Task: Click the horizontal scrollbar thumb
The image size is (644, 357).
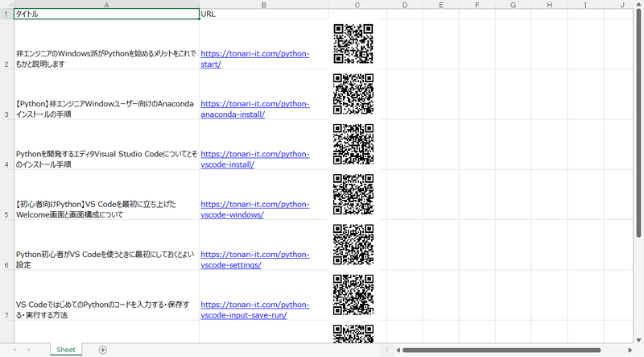Action: (x=502, y=350)
